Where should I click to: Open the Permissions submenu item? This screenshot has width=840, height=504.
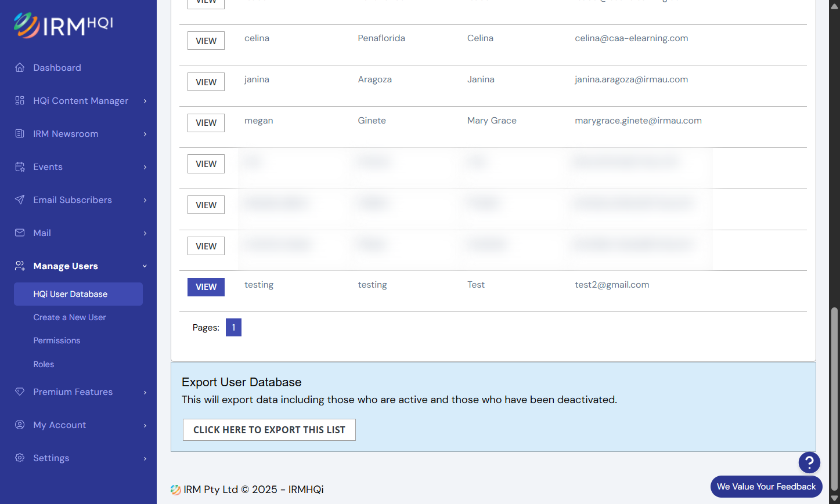[57, 340]
